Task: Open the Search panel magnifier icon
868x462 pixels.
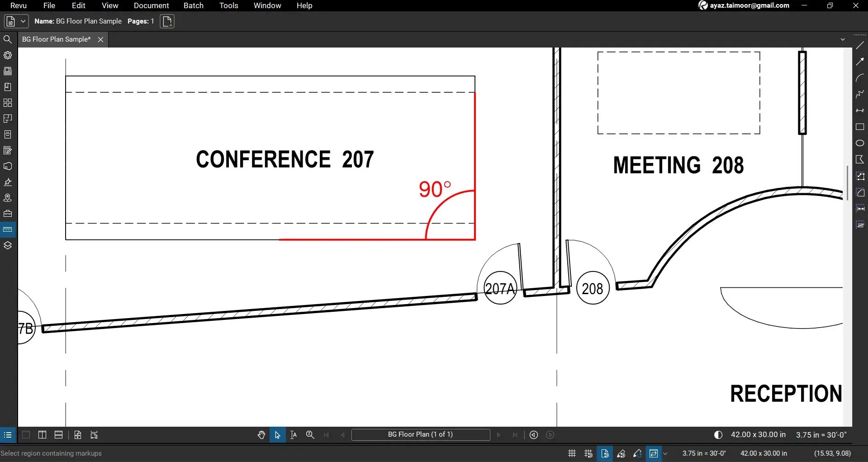Action: point(8,39)
